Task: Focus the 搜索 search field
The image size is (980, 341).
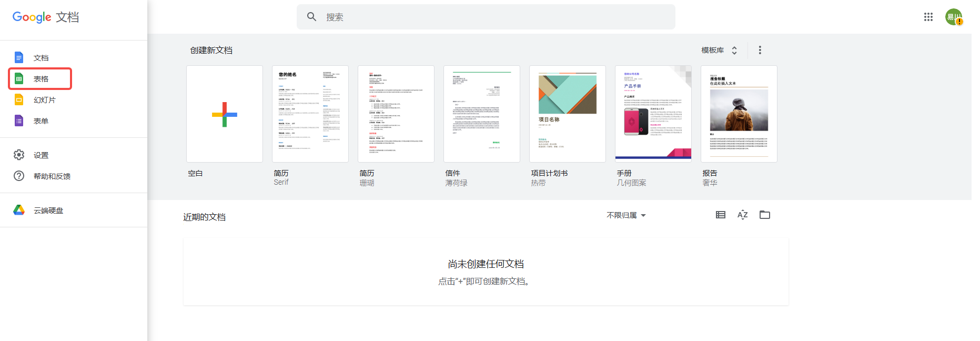Action: point(486,17)
